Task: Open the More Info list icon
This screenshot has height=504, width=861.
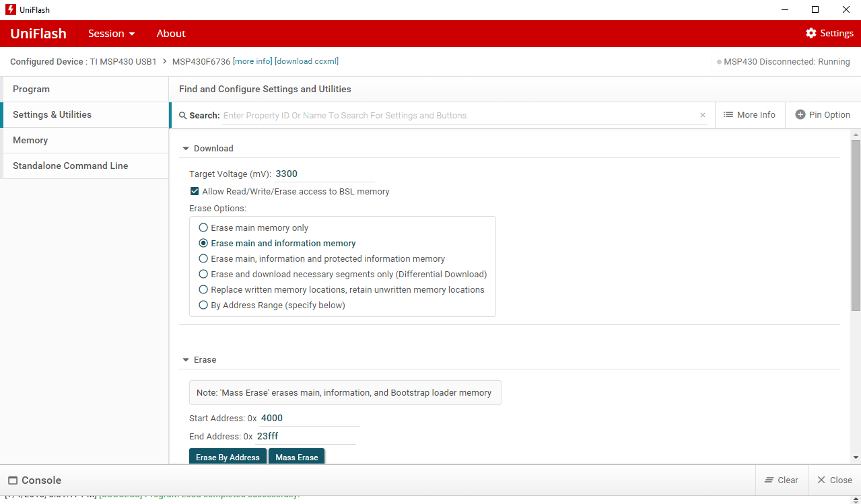Action: [728, 115]
